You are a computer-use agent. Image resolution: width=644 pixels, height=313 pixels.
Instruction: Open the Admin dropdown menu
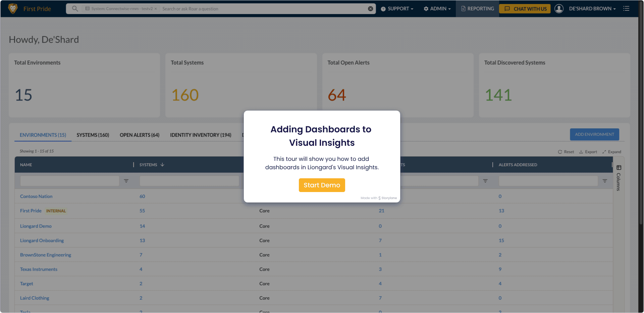[437, 9]
